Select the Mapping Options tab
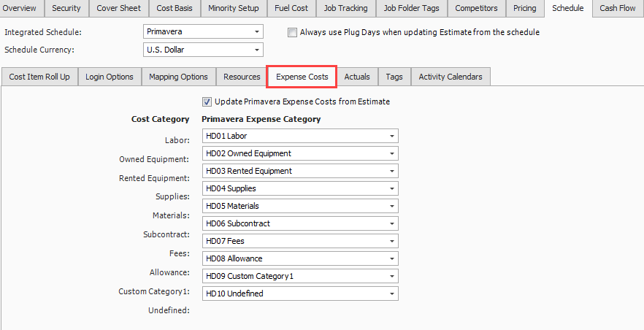The height and width of the screenshot is (330, 644). (178, 77)
